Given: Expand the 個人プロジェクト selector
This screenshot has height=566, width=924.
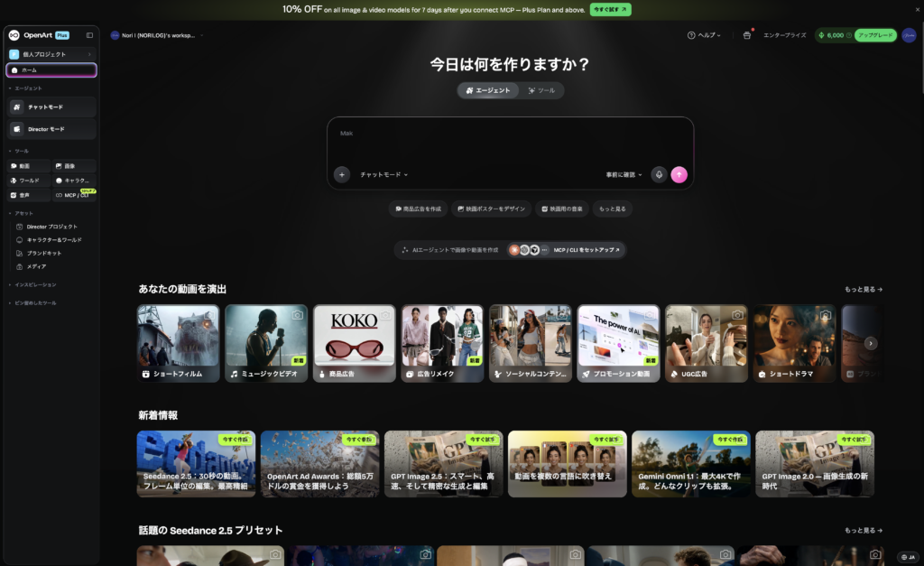Looking at the screenshot, I should point(51,54).
